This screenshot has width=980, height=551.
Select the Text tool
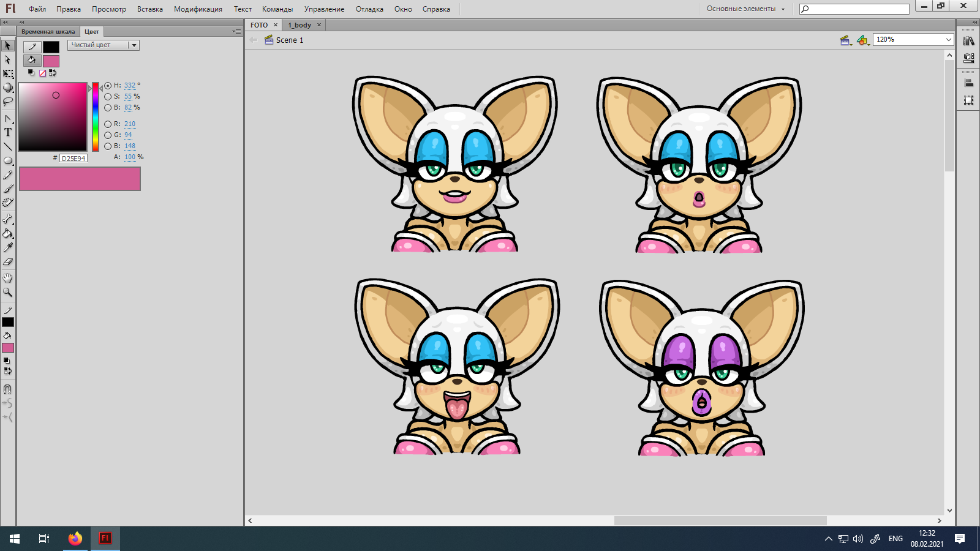pos(8,132)
